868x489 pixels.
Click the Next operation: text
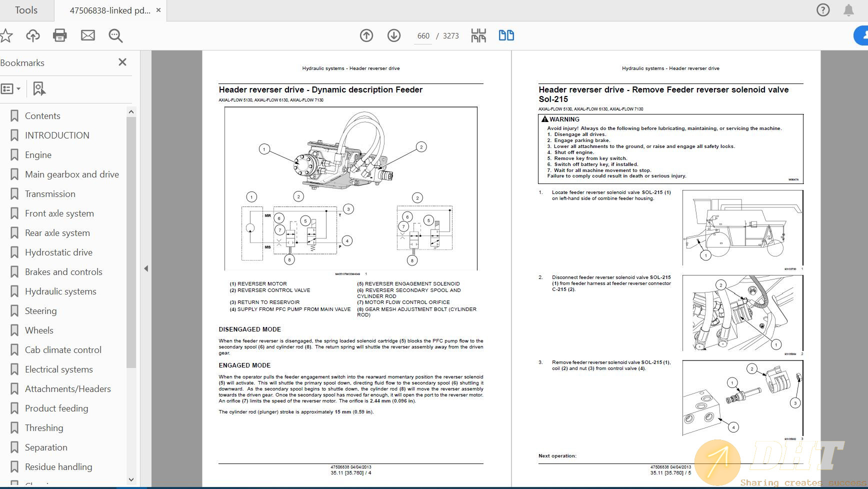point(557,456)
